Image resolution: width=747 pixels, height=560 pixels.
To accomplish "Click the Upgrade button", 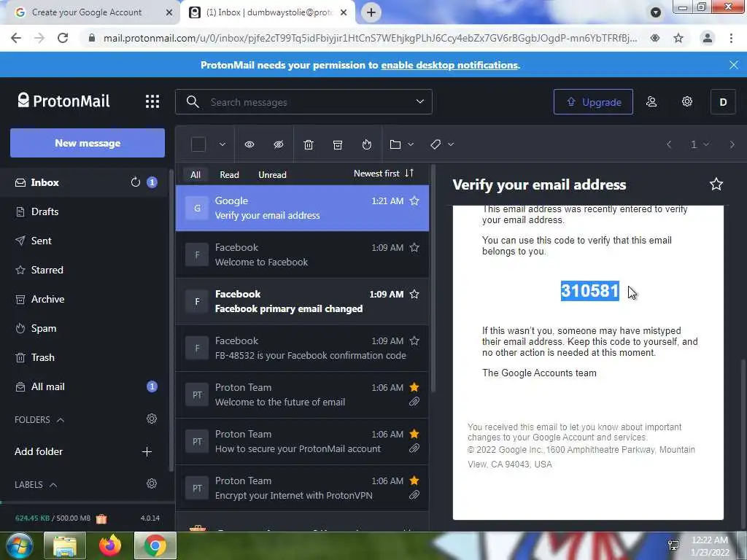I will point(593,102).
